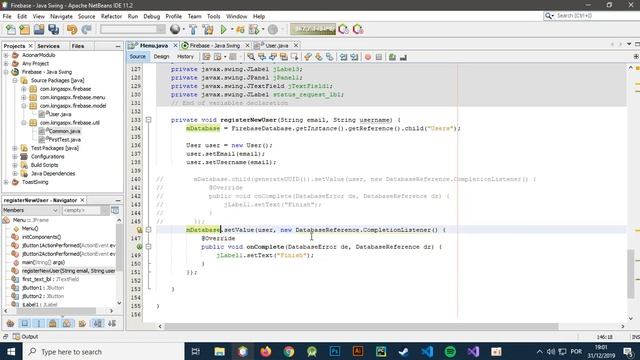Open the Output window button
The image size is (640, 360).
click(25, 337)
